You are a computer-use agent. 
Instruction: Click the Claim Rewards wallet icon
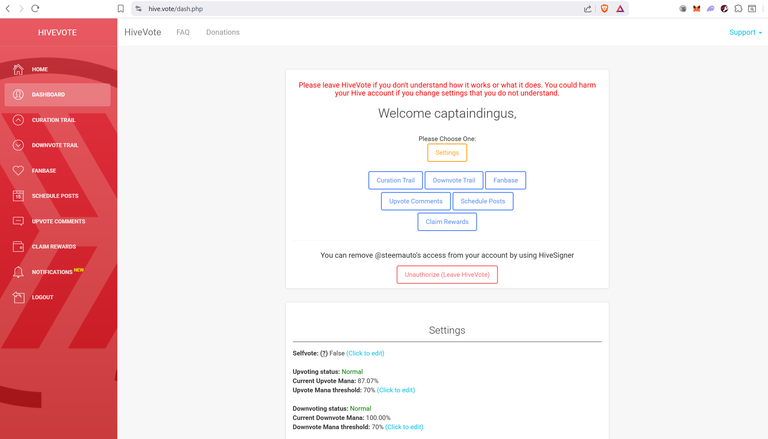(x=18, y=246)
